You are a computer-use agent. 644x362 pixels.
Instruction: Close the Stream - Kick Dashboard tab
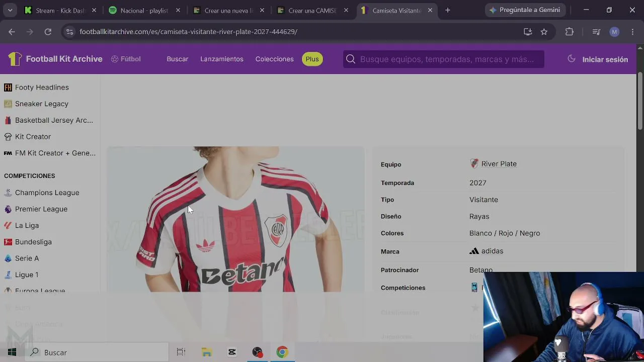[x=94, y=10]
